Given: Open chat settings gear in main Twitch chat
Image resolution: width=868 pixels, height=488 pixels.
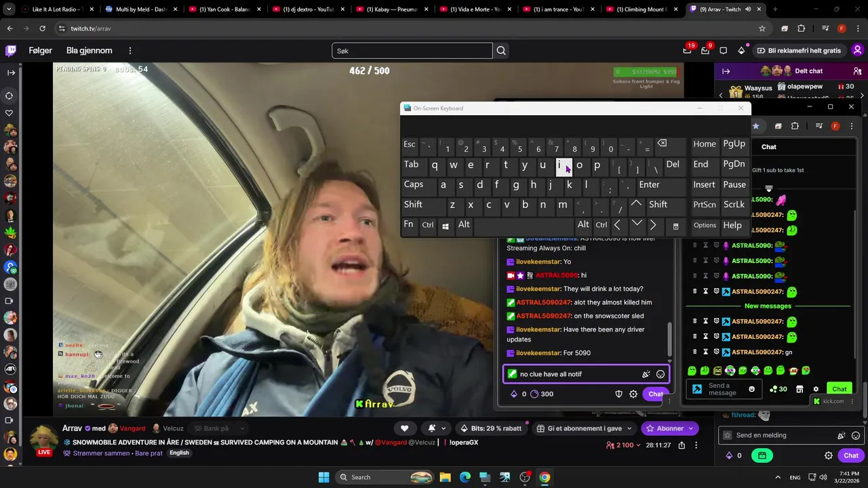Looking at the screenshot, I should pos(829,455).
